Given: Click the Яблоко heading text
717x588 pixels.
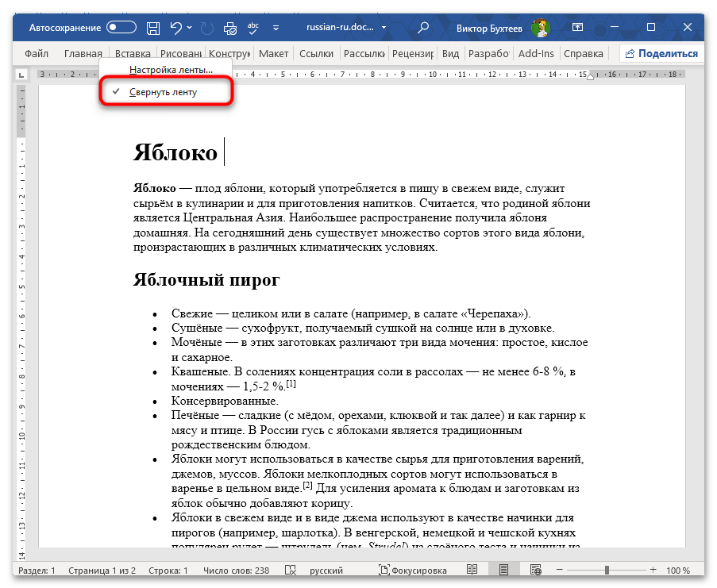Looking at the screenshot, I should point(175,152).
